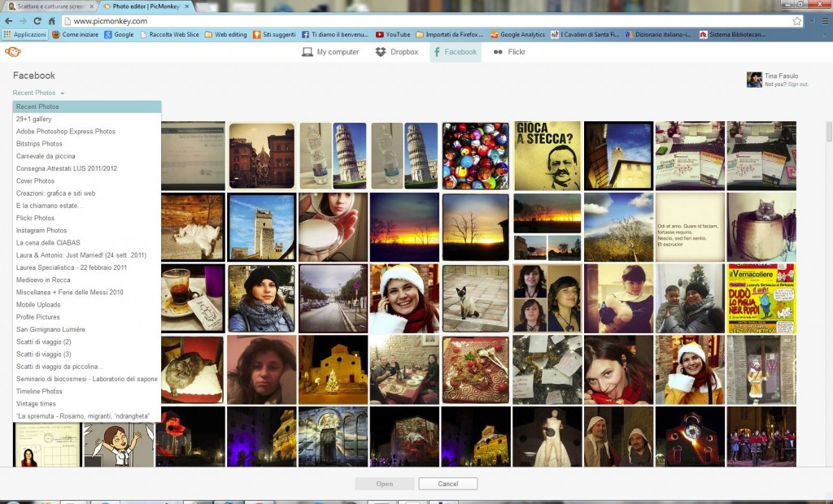Select the Mobile Uploads album
This screenshot has width=833, height=504.
86,305
